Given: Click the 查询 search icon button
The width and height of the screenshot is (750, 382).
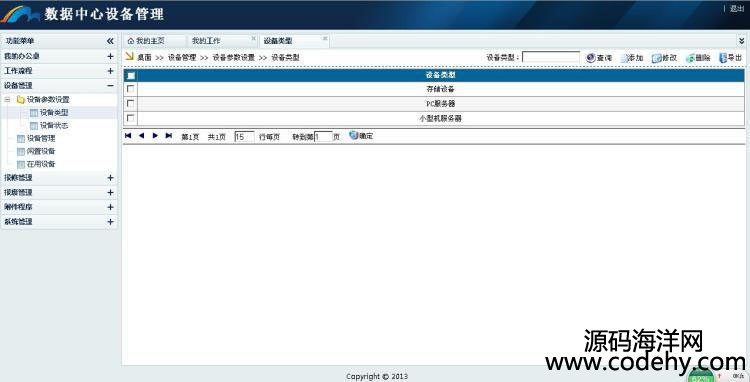Looking at the screenshot, I should pos(591,57).
